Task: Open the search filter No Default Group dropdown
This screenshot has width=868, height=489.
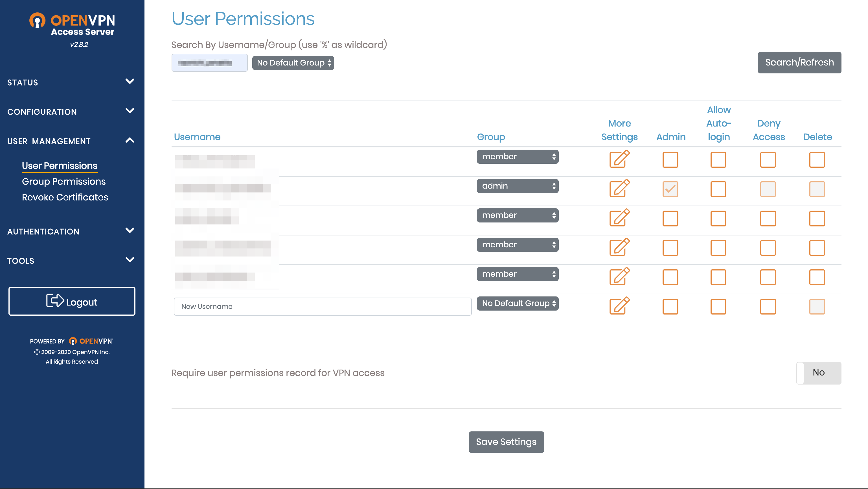Action: tap(293, 63)
